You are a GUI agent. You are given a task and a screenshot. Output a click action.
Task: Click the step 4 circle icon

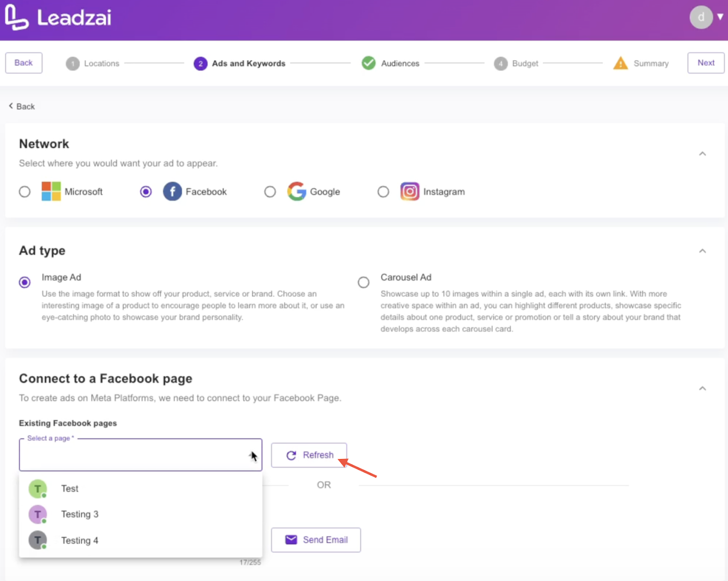click(x=500, y=64)
